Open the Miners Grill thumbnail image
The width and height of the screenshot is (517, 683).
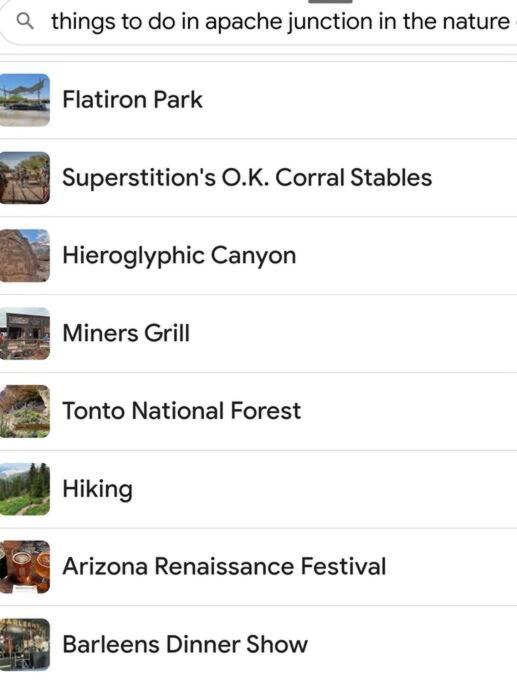click(x=24, y=334)
